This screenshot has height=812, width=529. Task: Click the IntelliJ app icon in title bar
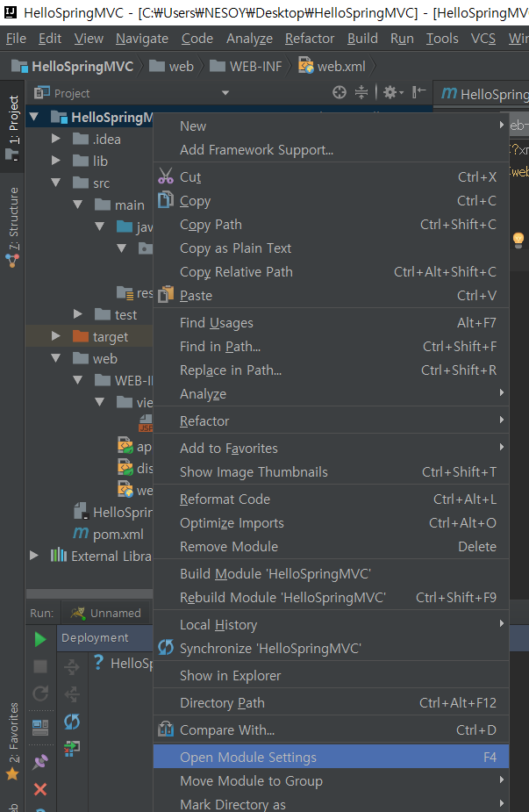click(11, 12)
